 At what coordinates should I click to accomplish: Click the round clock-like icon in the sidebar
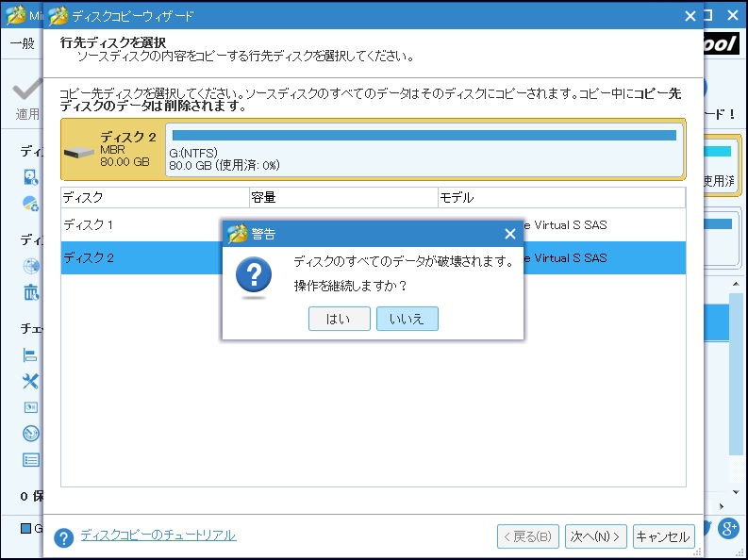(x=31, y=434)
